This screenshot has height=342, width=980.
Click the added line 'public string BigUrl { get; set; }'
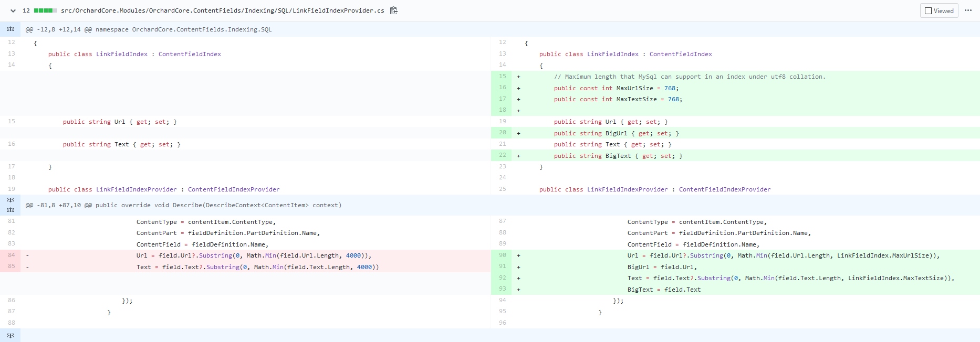click(x=616, y=133)
